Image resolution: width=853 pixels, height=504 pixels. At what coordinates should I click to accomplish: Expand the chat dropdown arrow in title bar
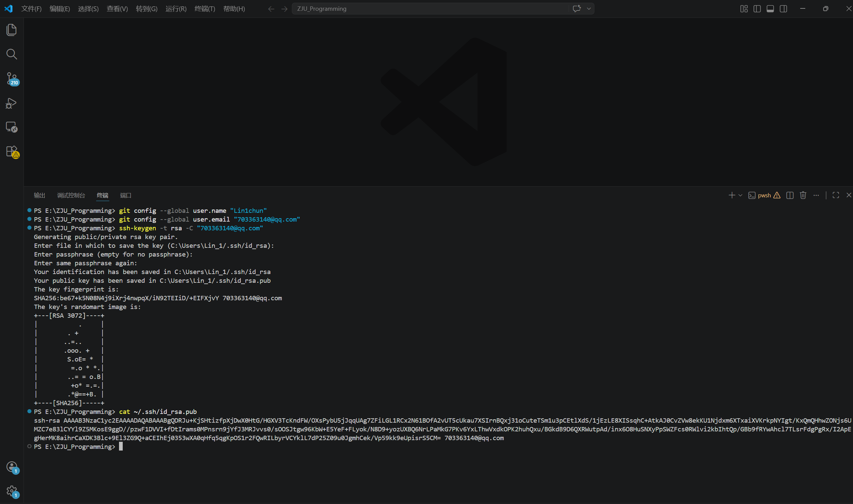point(589,8)
